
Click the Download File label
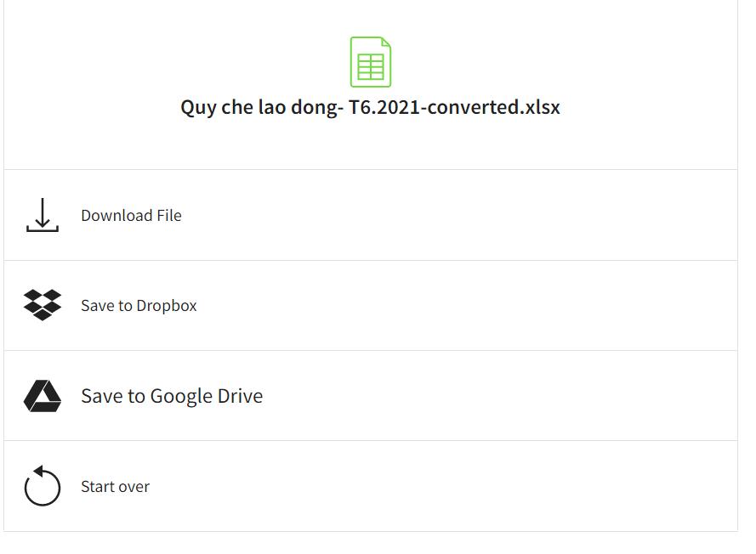click(131, 216)
